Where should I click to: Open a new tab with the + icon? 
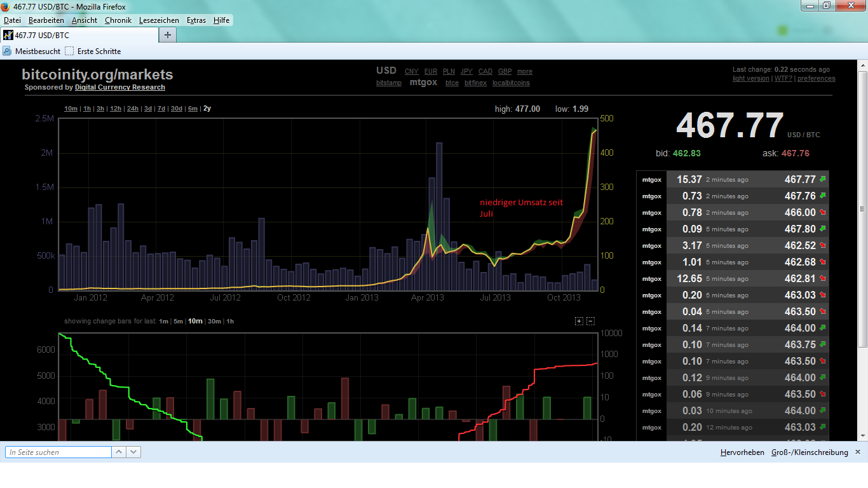point(166,35)
